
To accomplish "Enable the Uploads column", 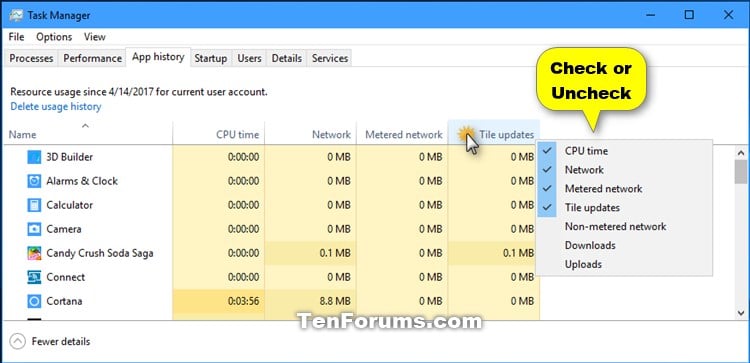I will tap(625, 264).
